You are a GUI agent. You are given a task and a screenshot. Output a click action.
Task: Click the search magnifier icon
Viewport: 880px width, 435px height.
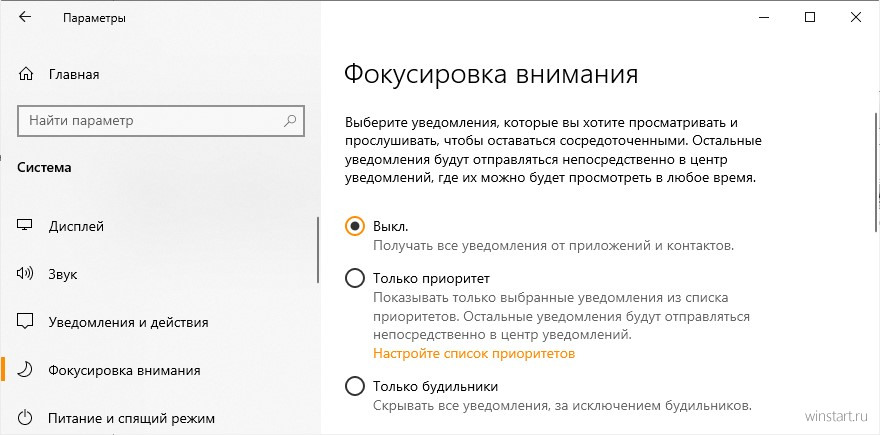tap(290, 121)
